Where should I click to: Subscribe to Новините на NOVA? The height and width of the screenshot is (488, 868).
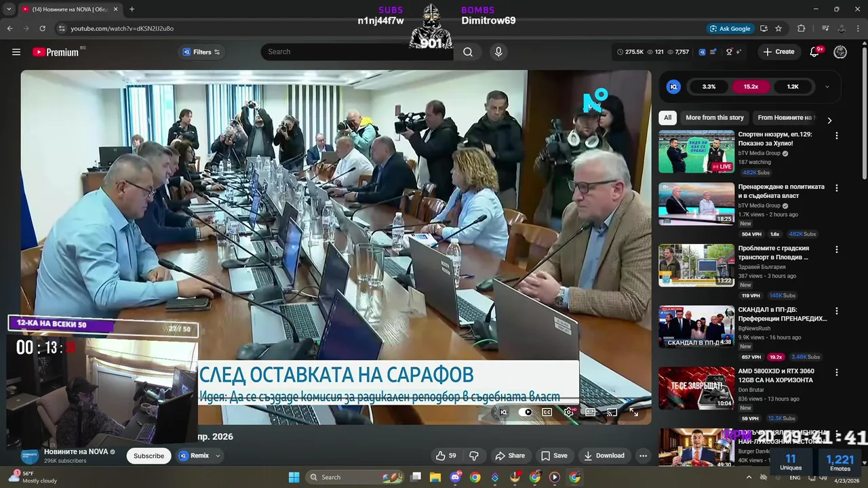click(x=149, y=455)
